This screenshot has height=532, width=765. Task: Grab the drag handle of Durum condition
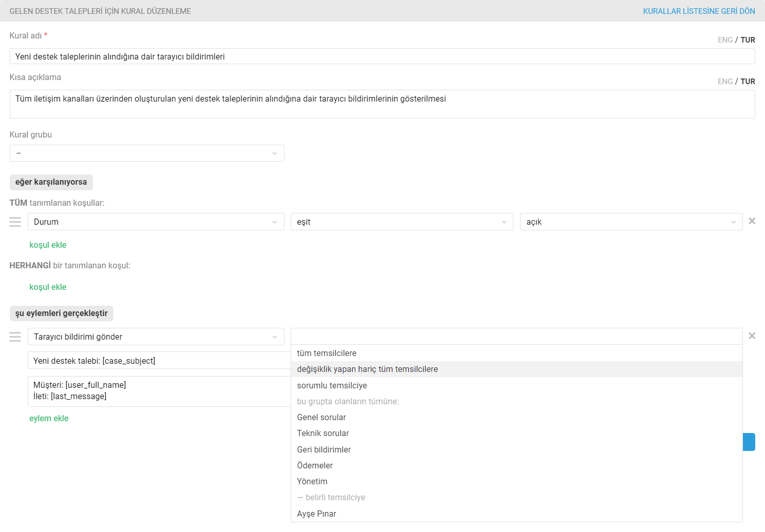pos(15,222)
